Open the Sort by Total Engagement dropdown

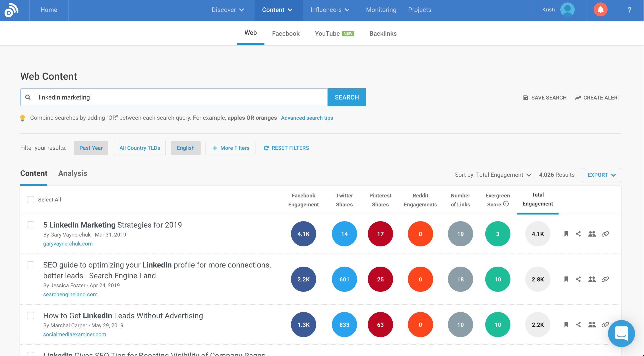(x=493, y=175)
